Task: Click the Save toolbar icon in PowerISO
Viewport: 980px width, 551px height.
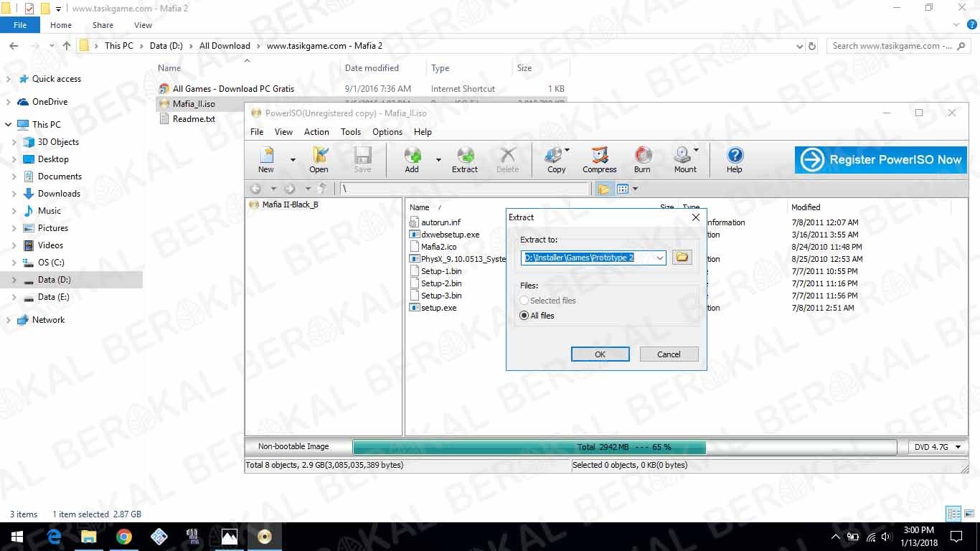Action: tap(362, 159)
